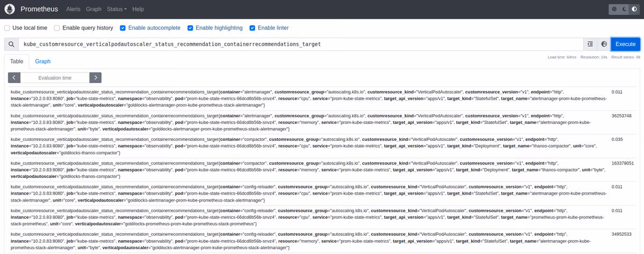Uncheck Enable highlighting option
The width and height of the screenshot is (644, 254).
190,28
